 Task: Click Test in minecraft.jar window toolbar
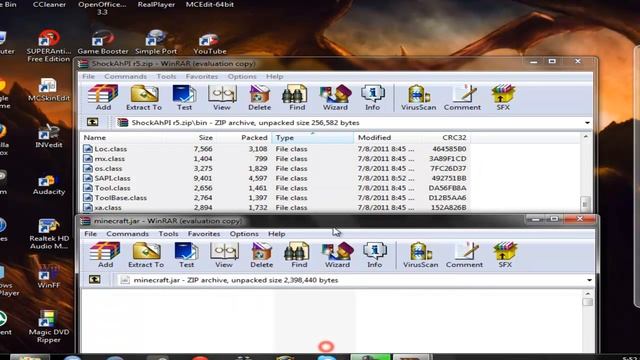tap(186, 255)
